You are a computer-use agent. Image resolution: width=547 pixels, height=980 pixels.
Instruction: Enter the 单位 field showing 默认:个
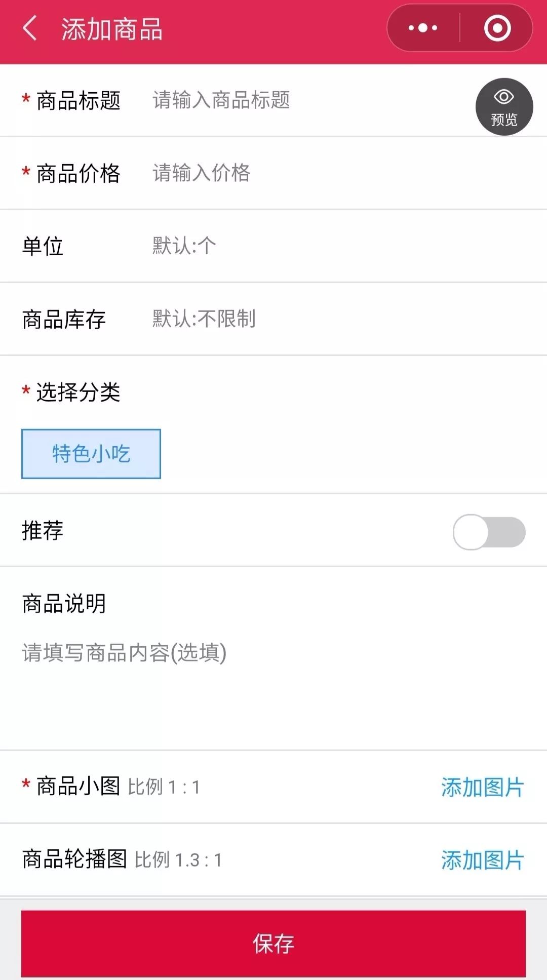[304, 246]
